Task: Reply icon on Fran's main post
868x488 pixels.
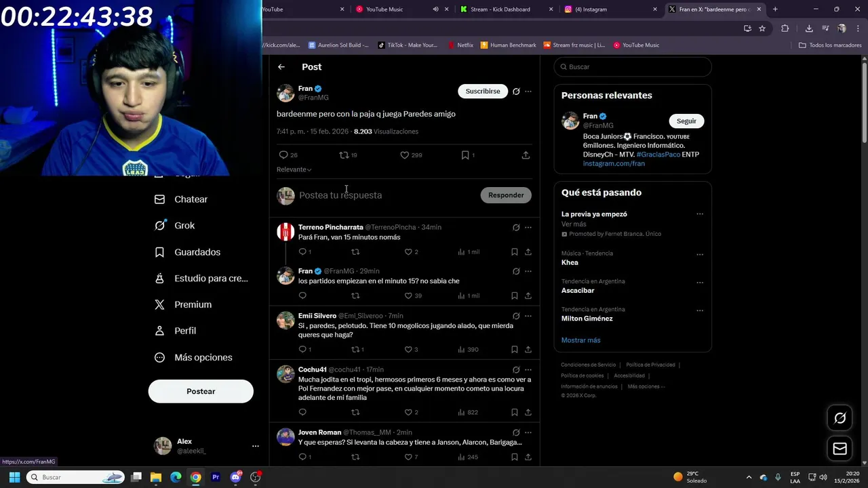Action: click(283, 155)
